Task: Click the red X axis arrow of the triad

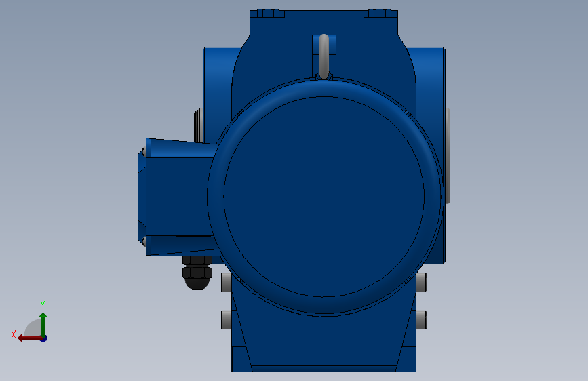Action: 30,338
